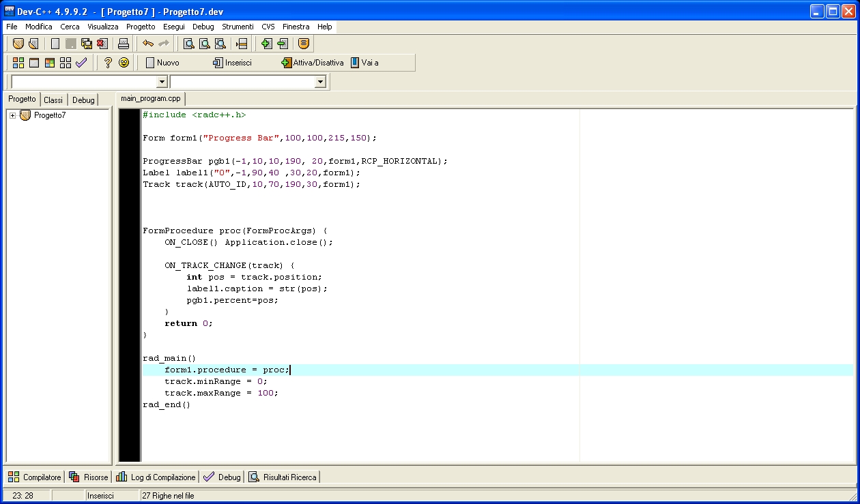Click the remove file from project icon

tap(282, 44)
